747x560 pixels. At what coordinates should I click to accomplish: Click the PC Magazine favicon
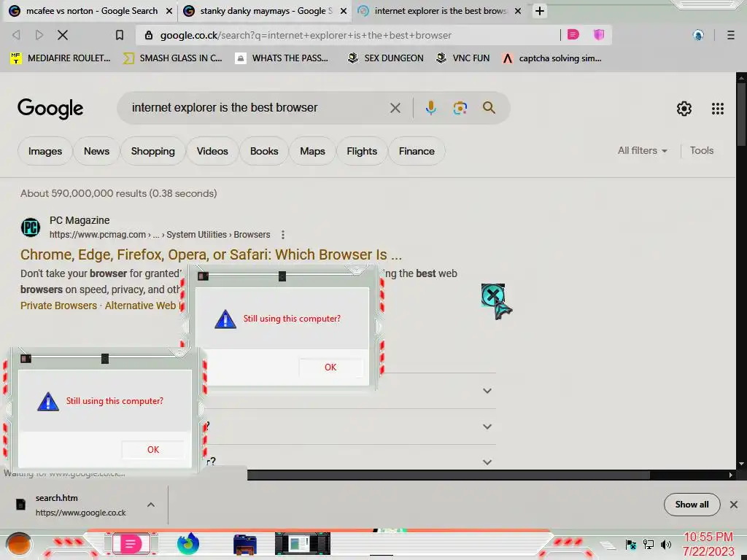point(31,227)
